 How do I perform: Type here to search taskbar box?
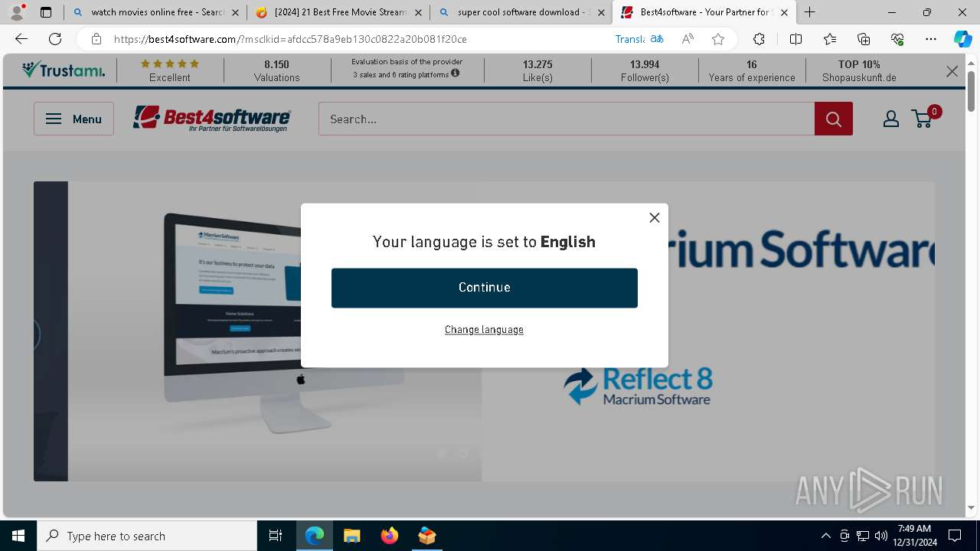[147, 536]
